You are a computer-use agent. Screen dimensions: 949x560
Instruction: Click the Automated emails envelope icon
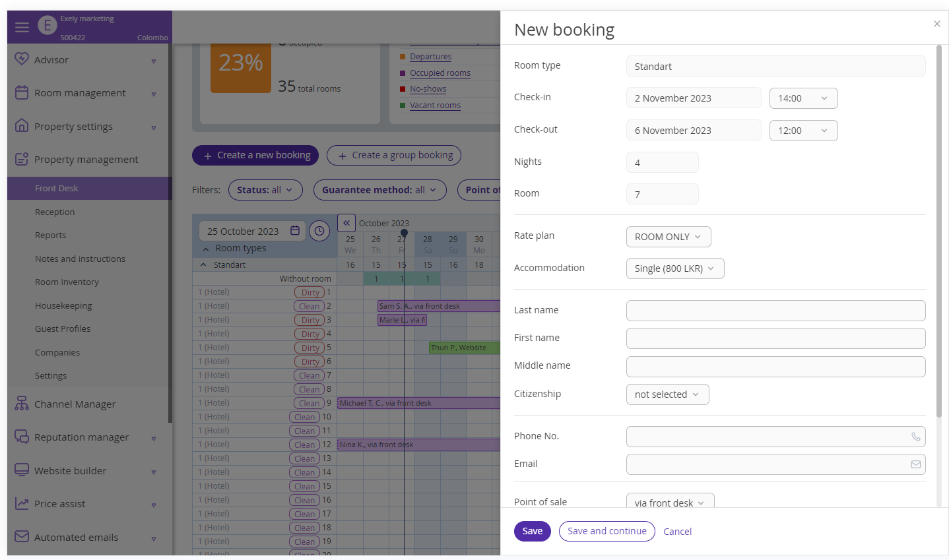(22, 537)
